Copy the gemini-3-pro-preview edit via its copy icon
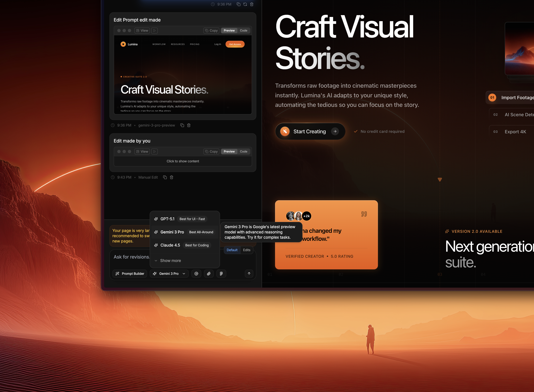534x392 pixels. (x=182, y=125)
